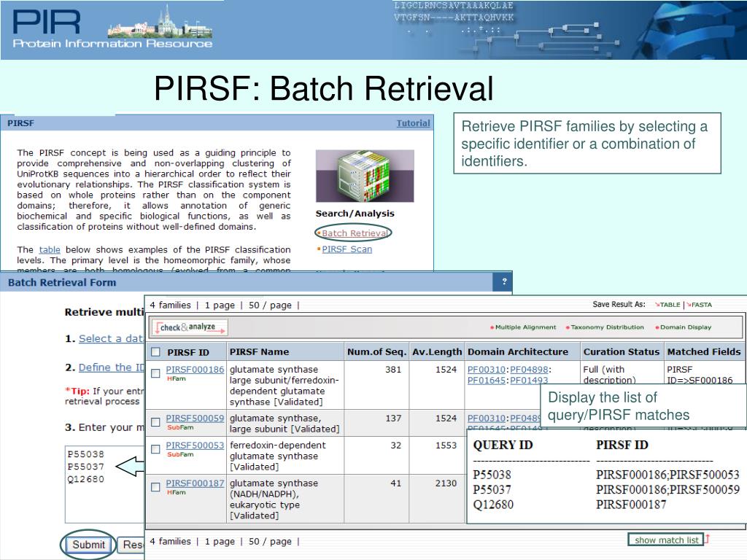Click the Matched Fields column header
This screenshot has width=747, height=560.
click(x=704, y=352)
